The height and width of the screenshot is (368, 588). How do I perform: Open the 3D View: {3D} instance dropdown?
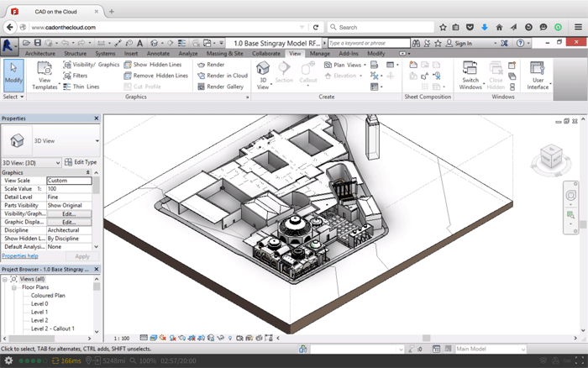31,163
